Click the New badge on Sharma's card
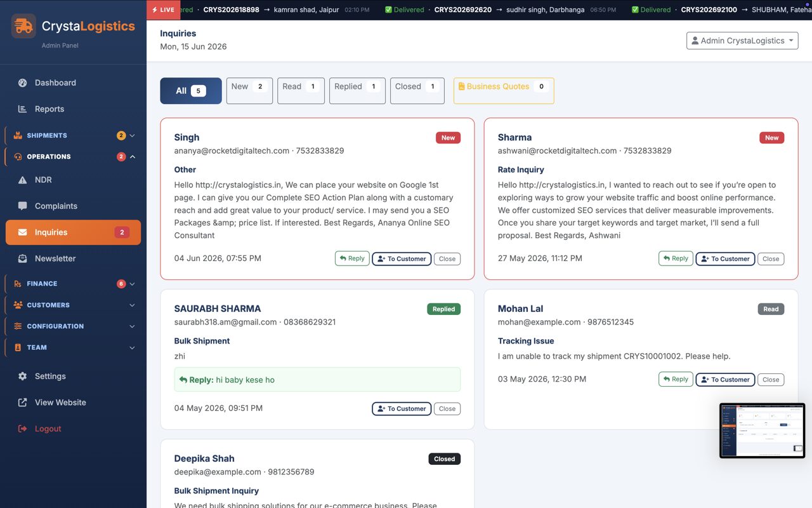This screenshot has height=508, width=812. 771,138
